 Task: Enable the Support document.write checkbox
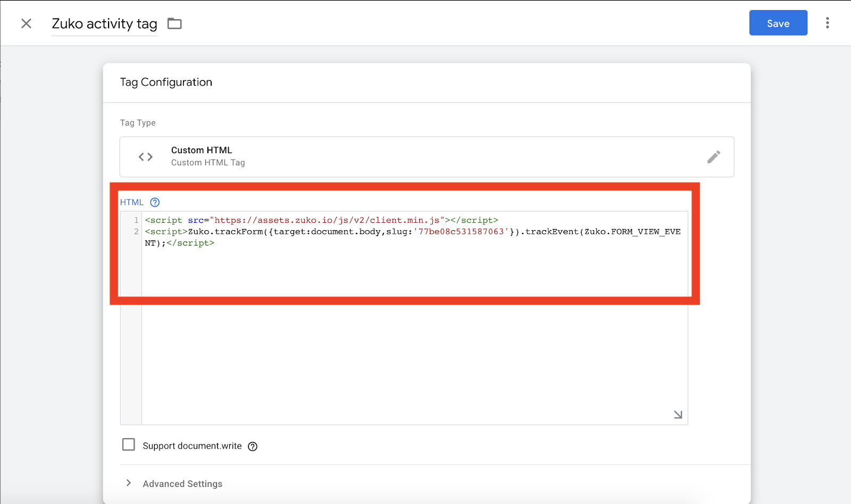[129, 444]
